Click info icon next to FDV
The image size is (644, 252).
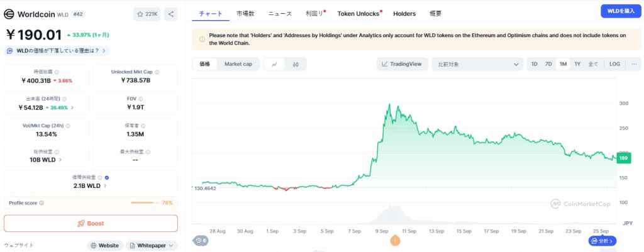point(140,99)
